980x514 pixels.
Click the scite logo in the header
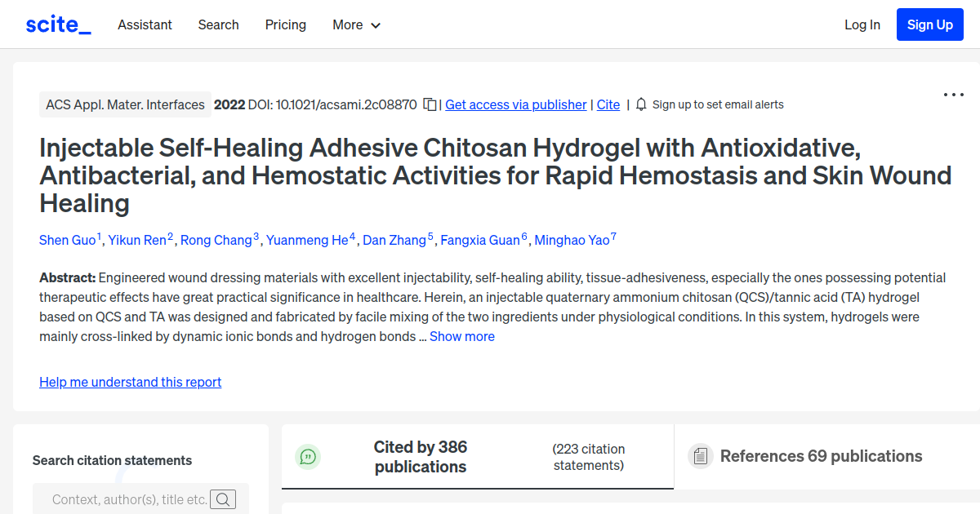(57, 24)
